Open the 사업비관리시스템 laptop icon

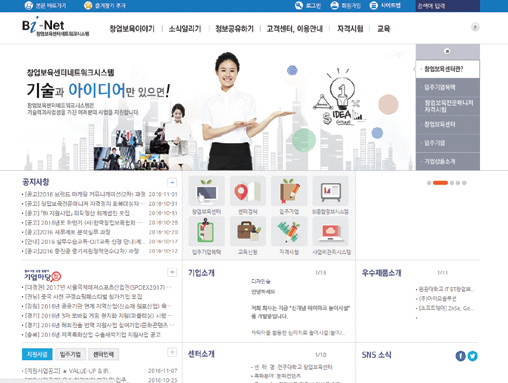[330, 232]
